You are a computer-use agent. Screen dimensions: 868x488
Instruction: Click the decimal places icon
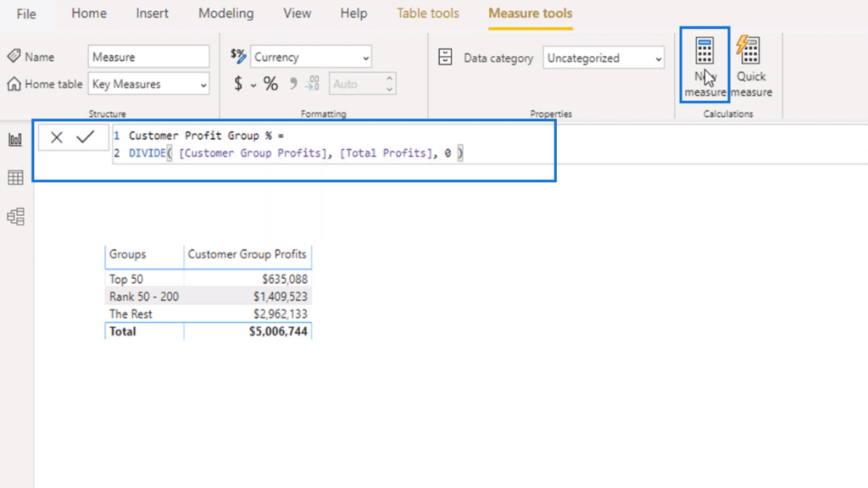pos(313,84)
